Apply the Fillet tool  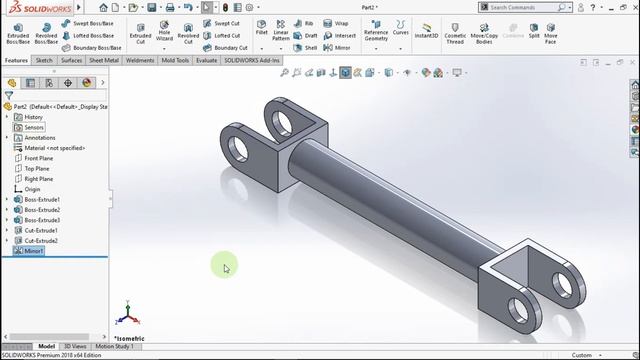[x=262, y=27]
